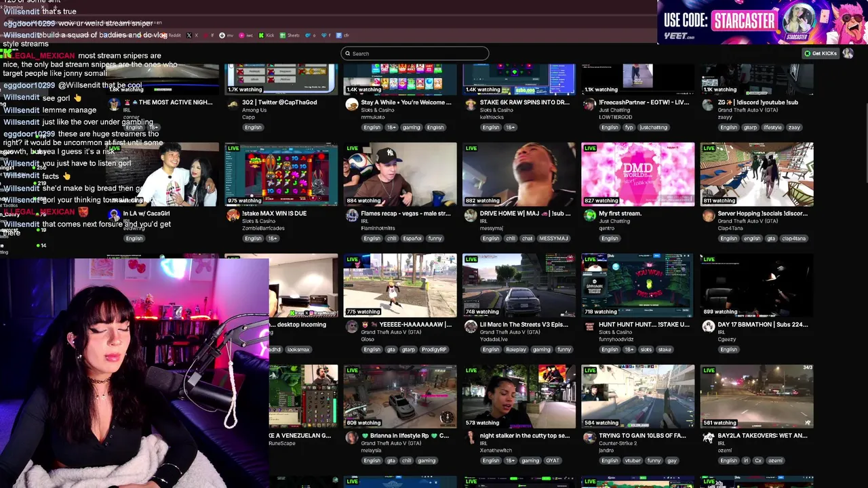
Task: Open 'Stay A While • You're Welcome' stream title
Action: click(x=406, y=102)
